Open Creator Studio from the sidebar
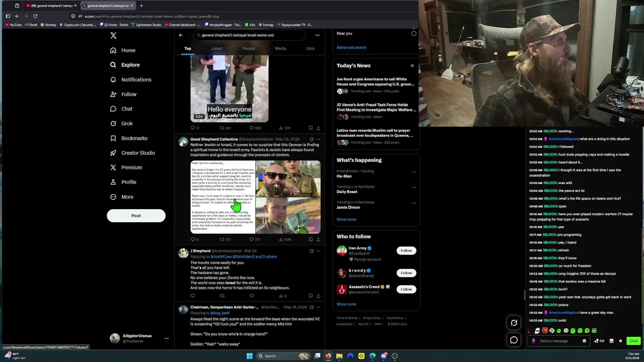644x362 pixels. [132, 153]
